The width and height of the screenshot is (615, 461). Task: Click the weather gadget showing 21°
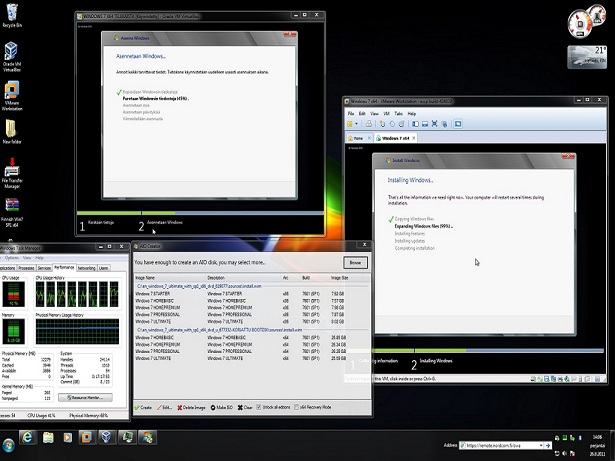click(x=587, y=57)
